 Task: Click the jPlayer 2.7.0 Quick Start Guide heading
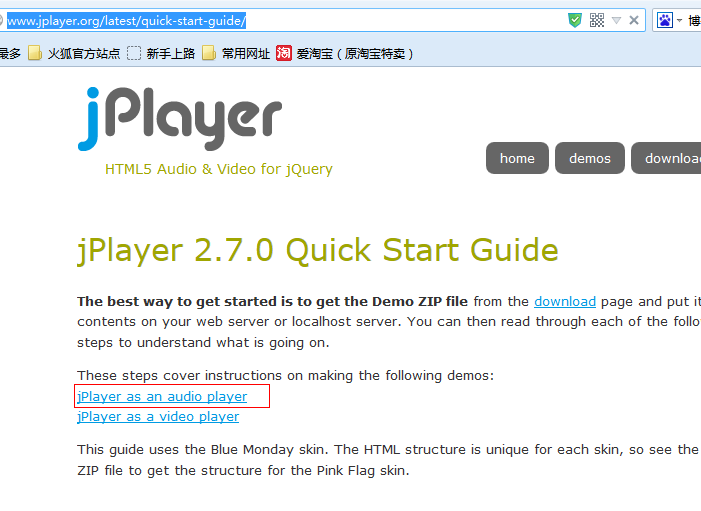[x=318, y=250]
